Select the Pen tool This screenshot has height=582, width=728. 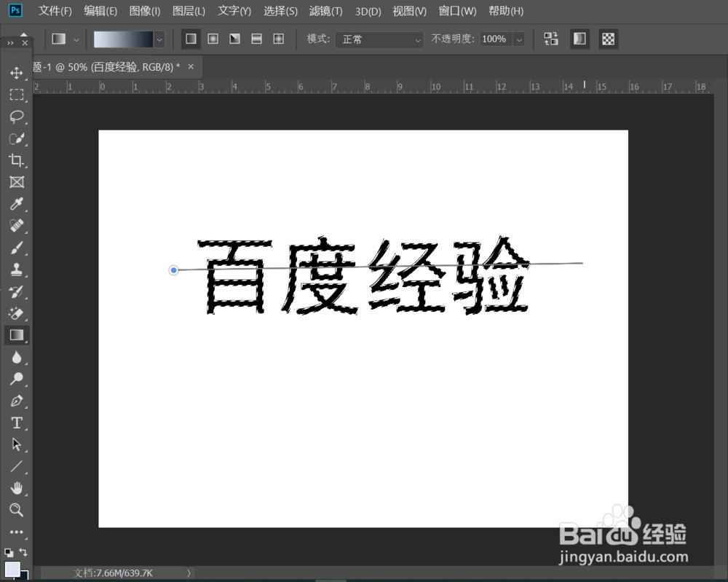coord(17,401)
